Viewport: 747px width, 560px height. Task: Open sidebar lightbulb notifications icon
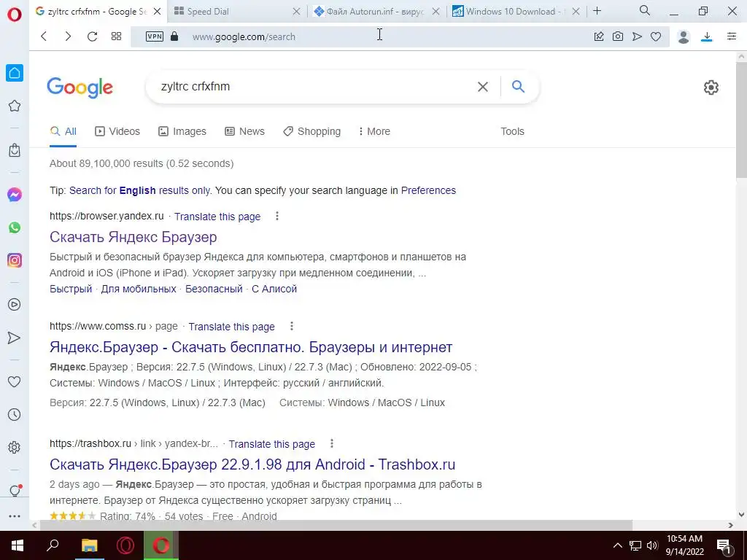[x=15, y=491]
